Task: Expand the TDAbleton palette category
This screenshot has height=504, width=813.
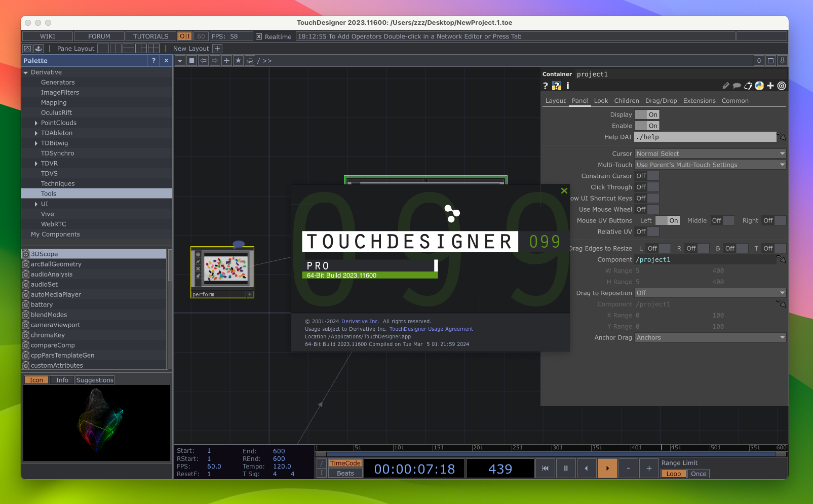Action: [35, 133]
